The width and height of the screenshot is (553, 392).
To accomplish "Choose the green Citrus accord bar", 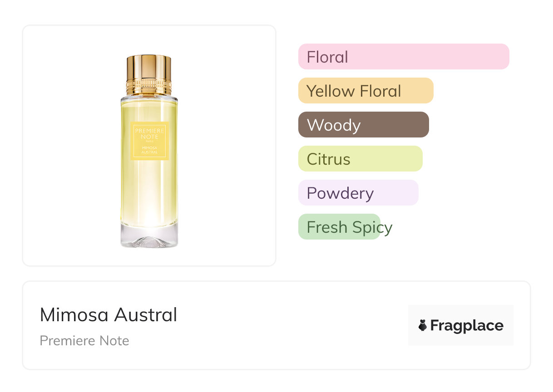I will (x=360, y=159).
